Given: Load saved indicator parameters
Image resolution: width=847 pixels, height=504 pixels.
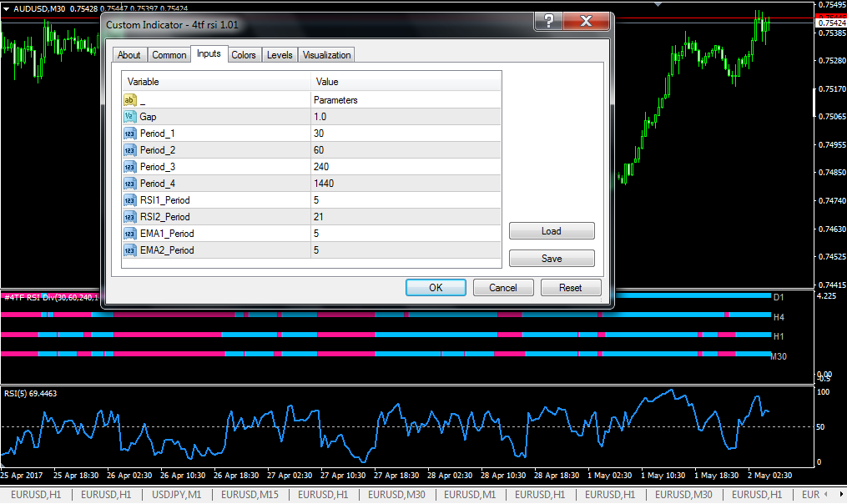Looking at the screenshot, I should pos(552,230).
